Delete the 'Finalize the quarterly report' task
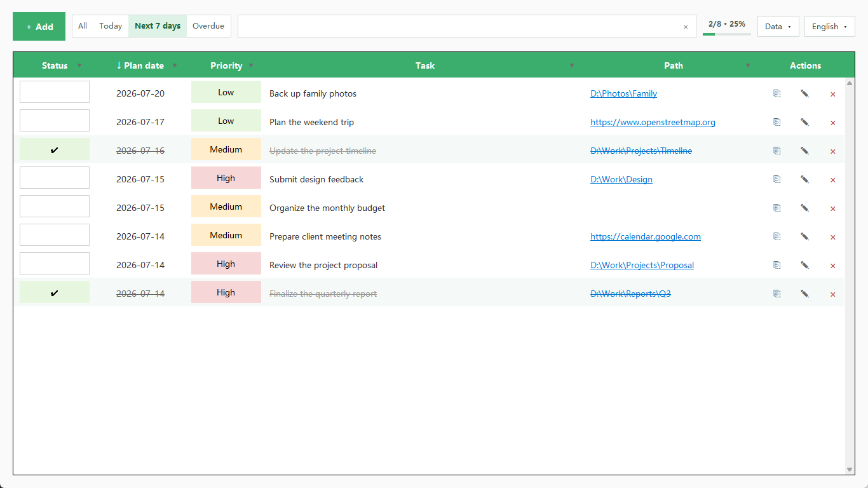 click(x=833, y=294)
